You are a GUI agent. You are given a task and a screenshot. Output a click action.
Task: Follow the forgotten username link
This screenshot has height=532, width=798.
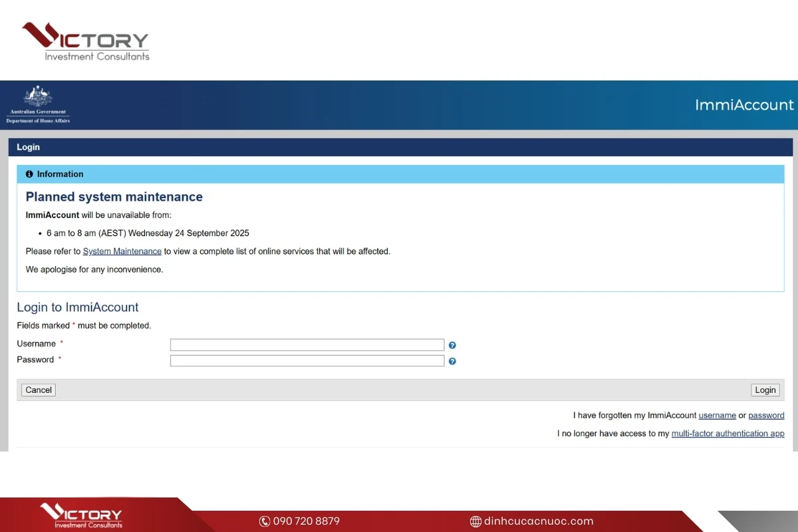[717, 416]
